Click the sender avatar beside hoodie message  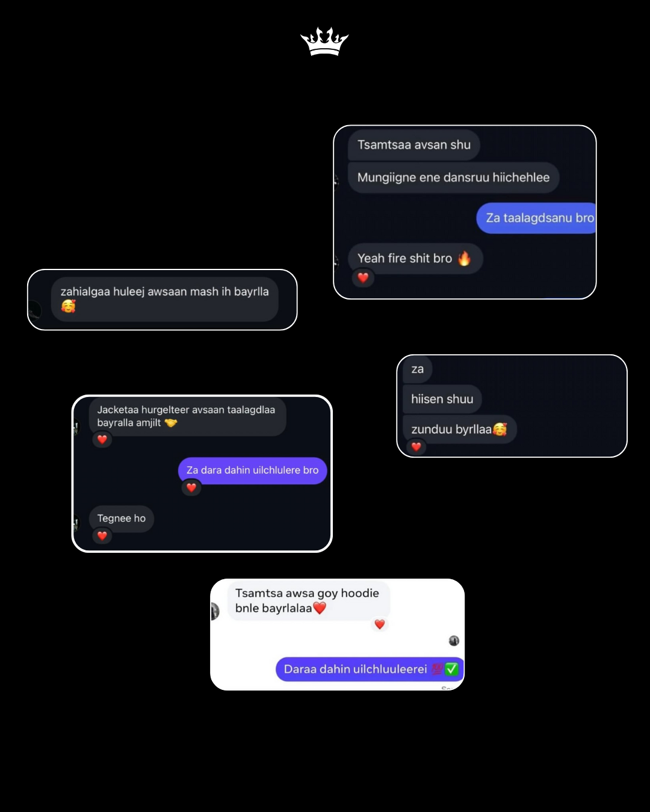pyautogui.click(x=215, y=611)
